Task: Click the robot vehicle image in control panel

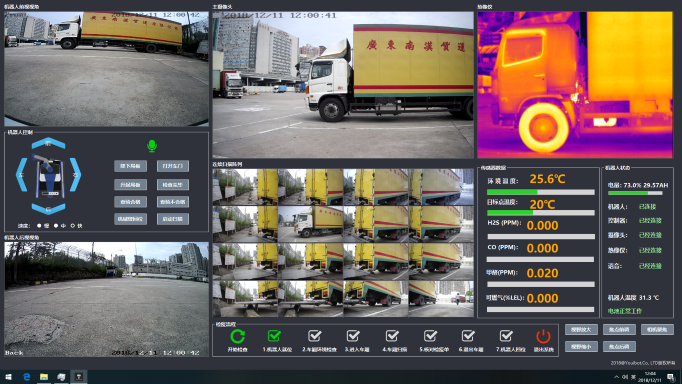Action: 49,175
